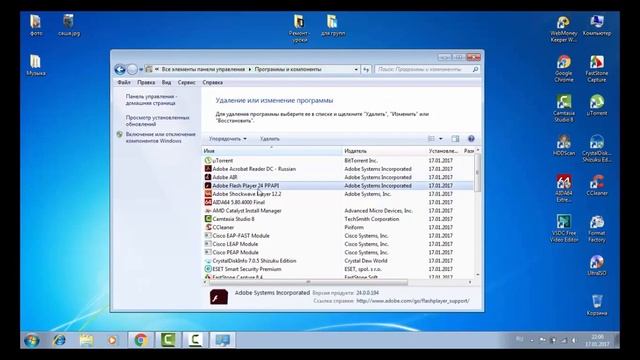The image size is (640, 360).
Task: Open the Camtasia Studio 8 desktop icon
Action: (x=564, y=109)
